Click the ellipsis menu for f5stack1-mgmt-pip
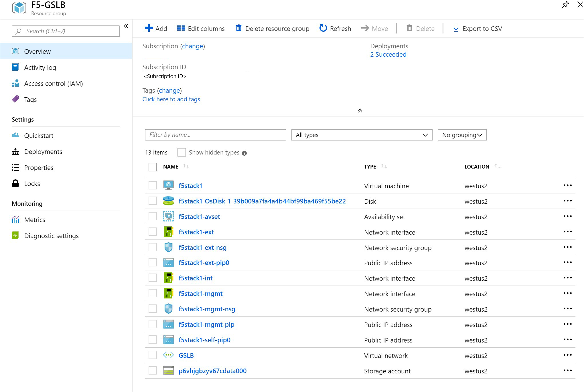This screenshot has height=392, width=584. tap(568, 324)
